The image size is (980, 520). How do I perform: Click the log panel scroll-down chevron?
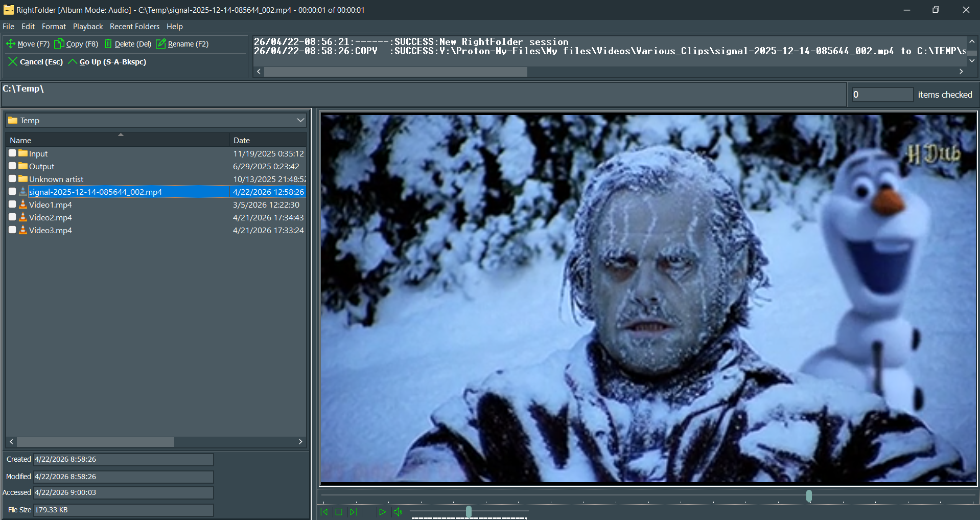coord(972,61)
